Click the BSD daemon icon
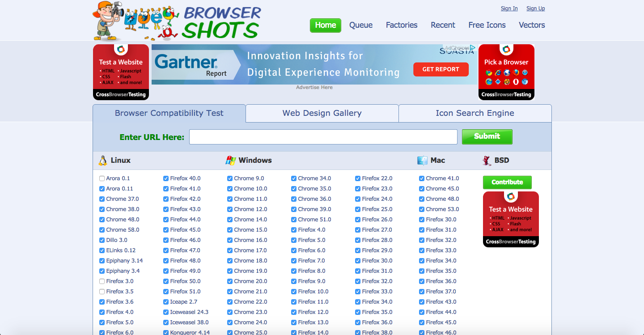 (x=487, y=161)
